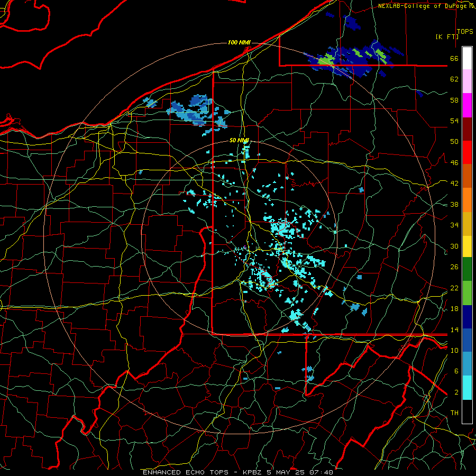476x476 pixels.
Task: Click the white swatch in the tops legend
Action: (467, 58)
